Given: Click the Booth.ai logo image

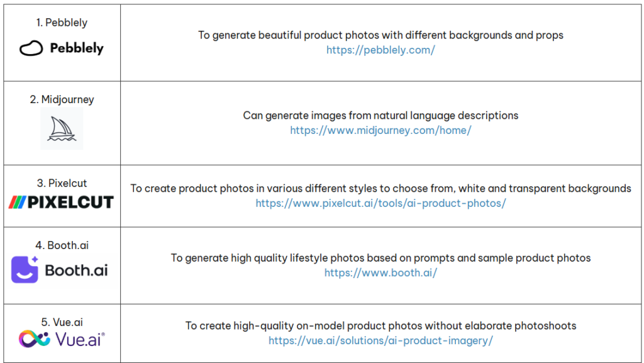Looking at the screenshot, I should [60, 270].
